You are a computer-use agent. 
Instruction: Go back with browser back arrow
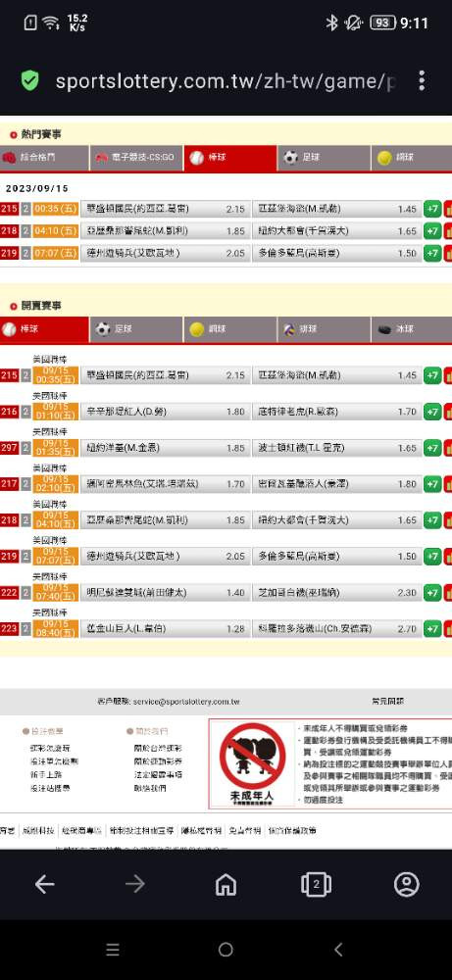click(x=44, y=884)
